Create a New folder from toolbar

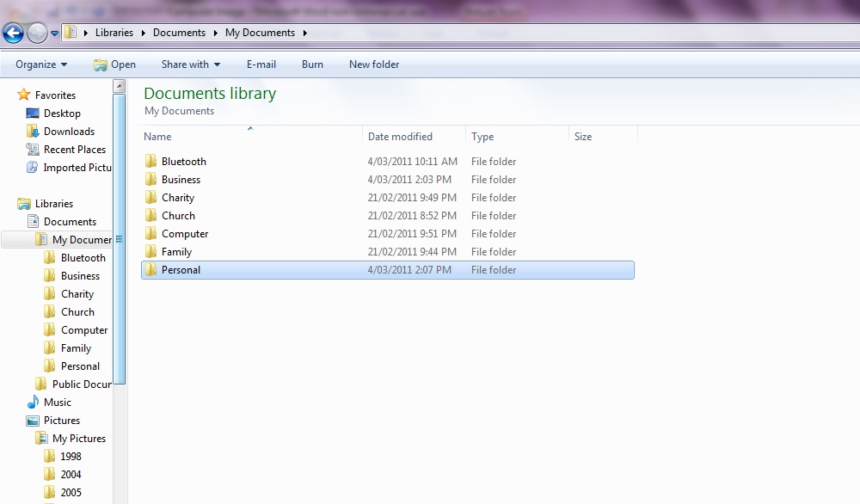(x=373, y=65)
